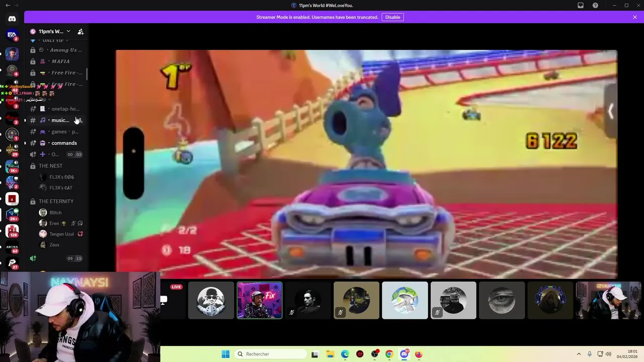Viewport: 644px width, 362px height.
Task: Open Microsoft Edge from taskbar
Action: coord(345,354)
